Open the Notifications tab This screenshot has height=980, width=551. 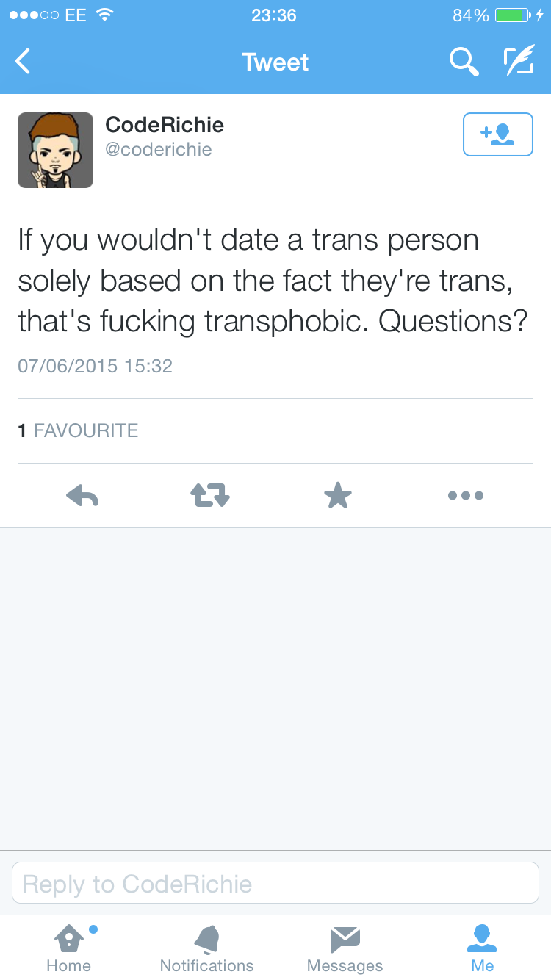206,948
